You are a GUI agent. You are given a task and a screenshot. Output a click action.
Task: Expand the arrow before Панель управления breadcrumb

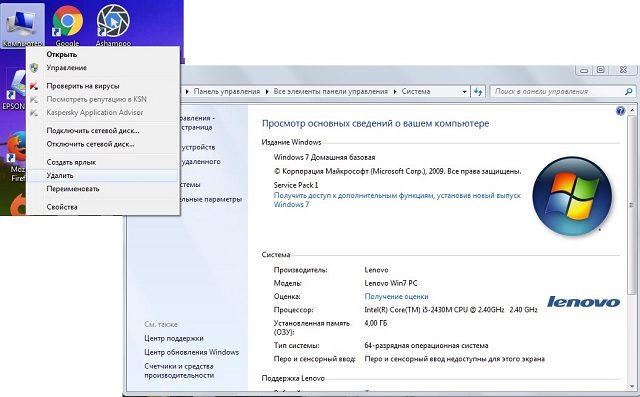187,92
